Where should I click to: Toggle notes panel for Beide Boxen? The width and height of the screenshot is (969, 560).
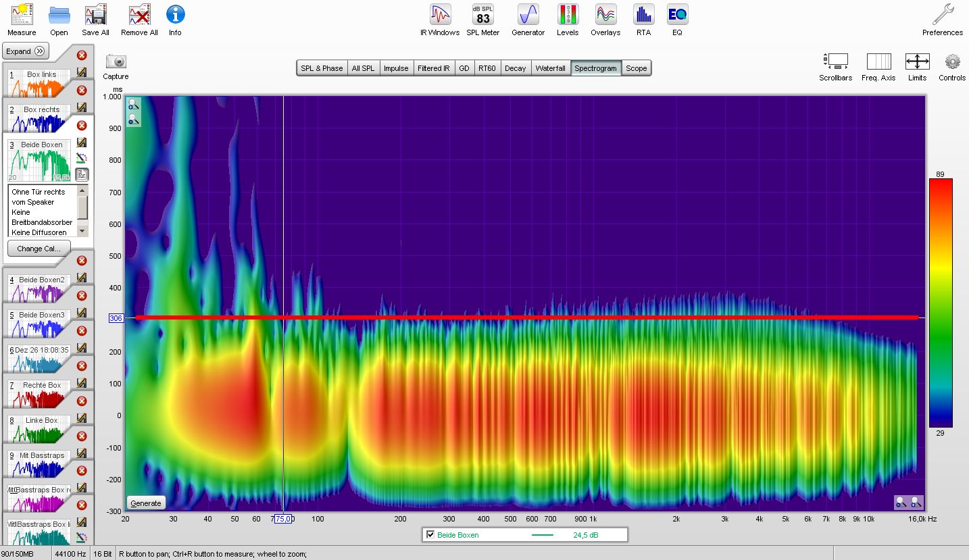(x=82, y=174)
